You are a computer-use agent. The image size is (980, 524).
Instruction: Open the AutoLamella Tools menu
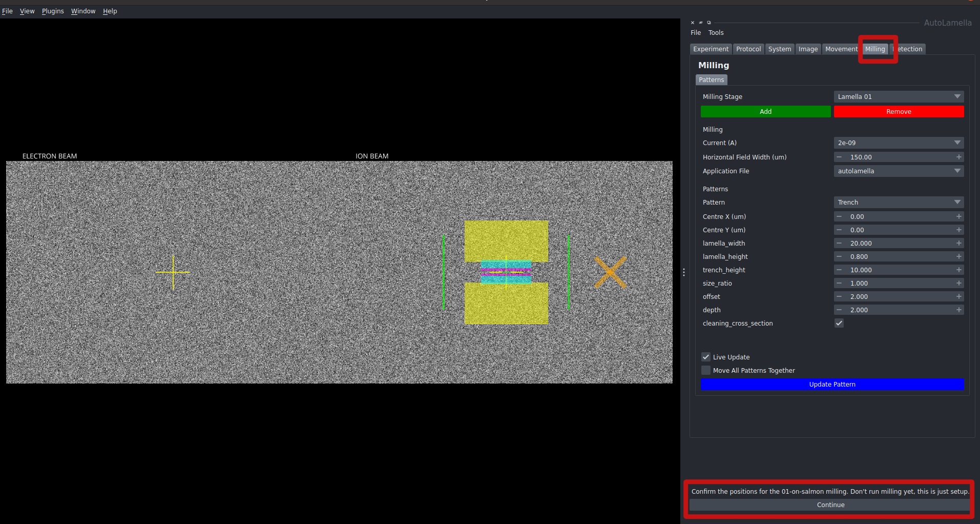(716, 33)
